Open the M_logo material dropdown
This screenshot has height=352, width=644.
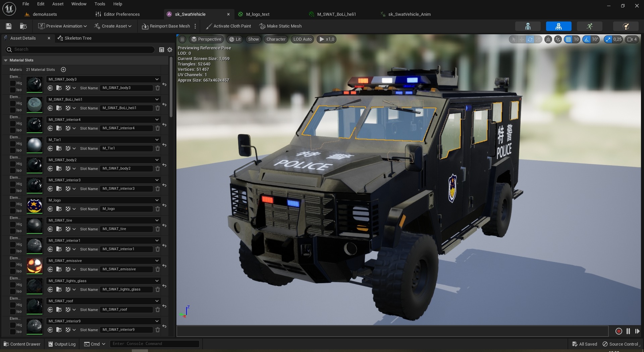(x=103, y=200)
